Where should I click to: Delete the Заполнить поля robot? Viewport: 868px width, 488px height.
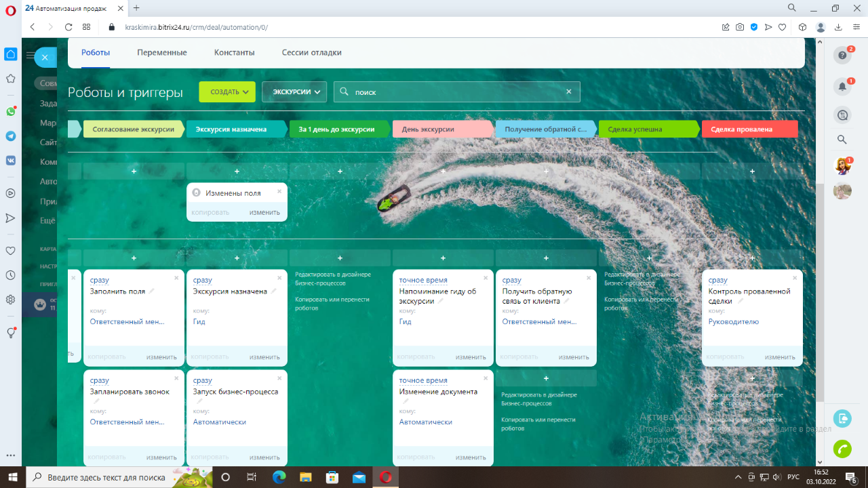tap(176, 278)
